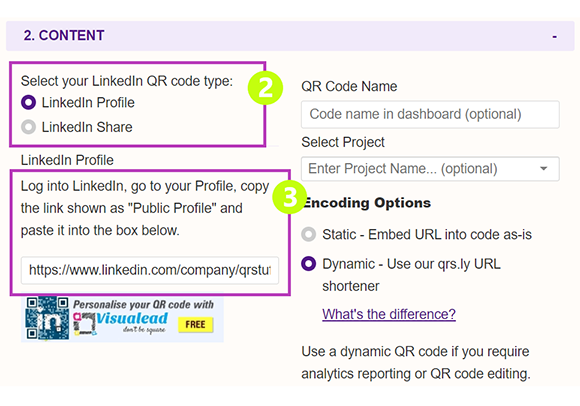Click the FREE badge on Visualead banner
This screenshot has width=580, height=406.
tap(195, 325)
